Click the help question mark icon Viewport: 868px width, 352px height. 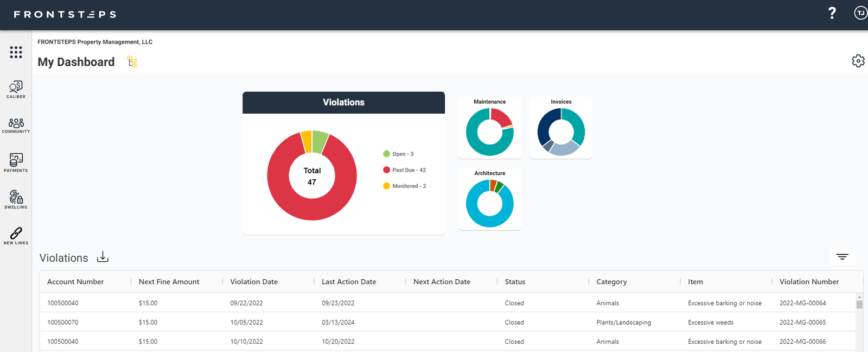click(832, 13)
